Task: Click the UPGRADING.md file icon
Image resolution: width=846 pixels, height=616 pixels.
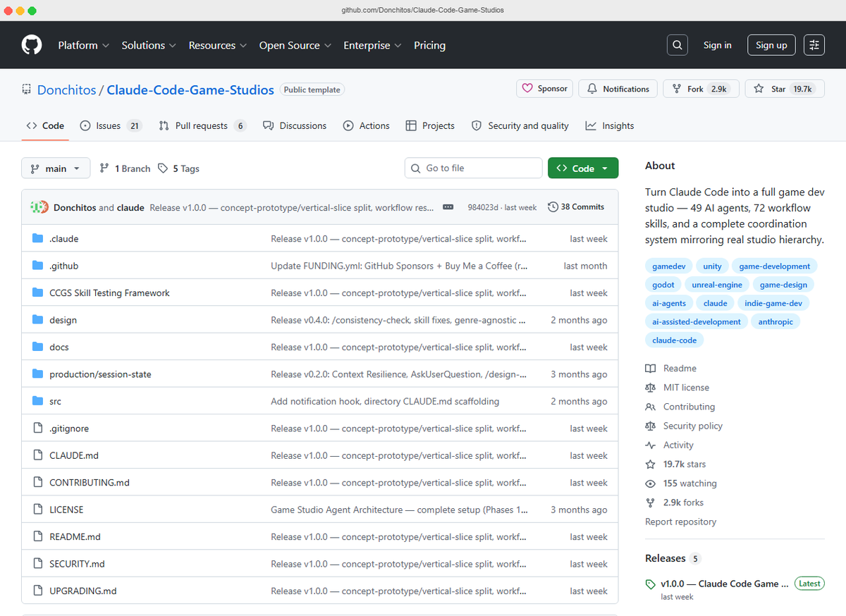Action: [x=37, y=591]
